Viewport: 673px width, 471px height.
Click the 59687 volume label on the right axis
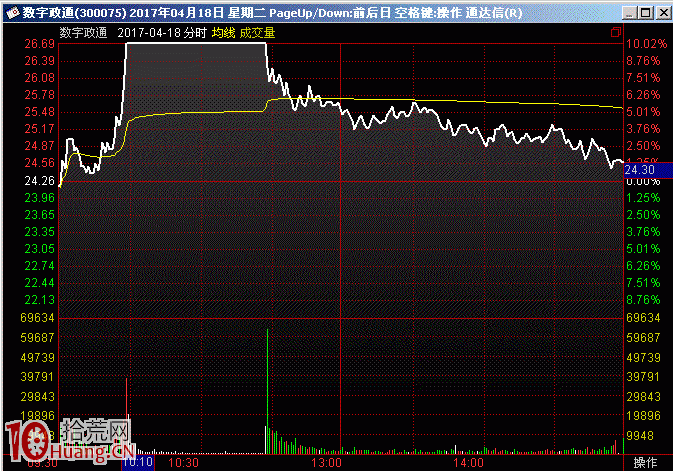click(x=643, y=337)
